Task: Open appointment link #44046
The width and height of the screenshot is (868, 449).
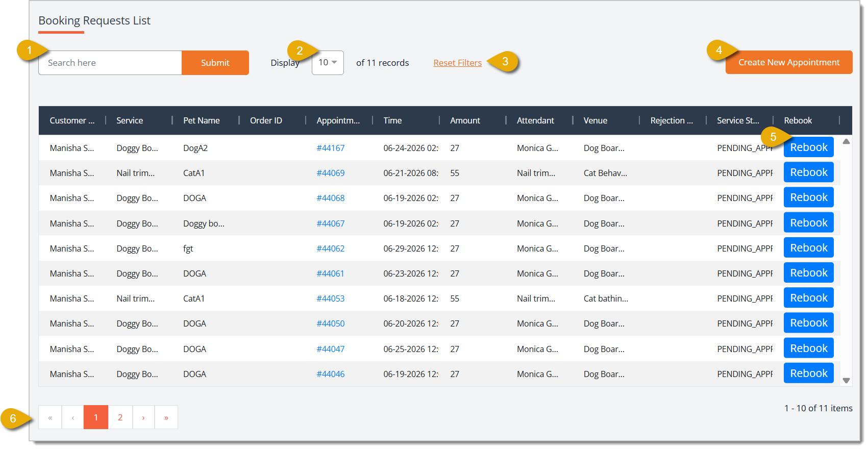Action: 331,374
